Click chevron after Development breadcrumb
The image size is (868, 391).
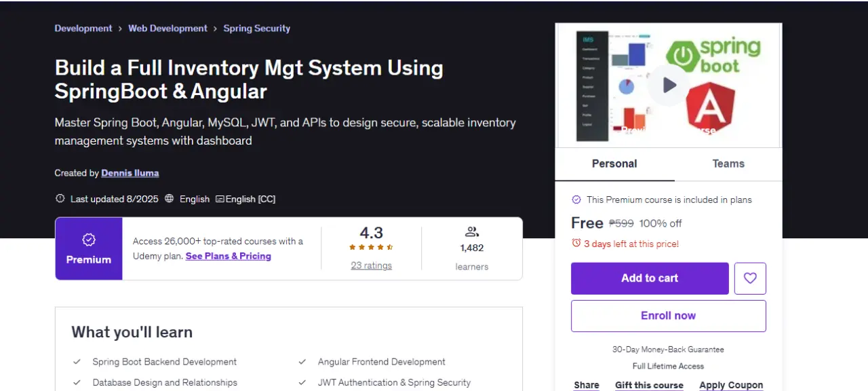click(x=120, y=29)
